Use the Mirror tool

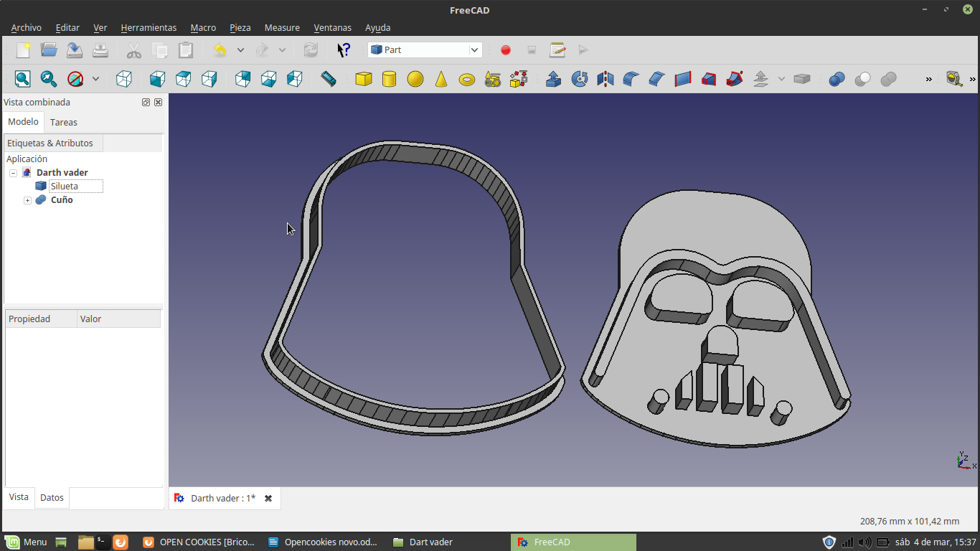point(606,79)
